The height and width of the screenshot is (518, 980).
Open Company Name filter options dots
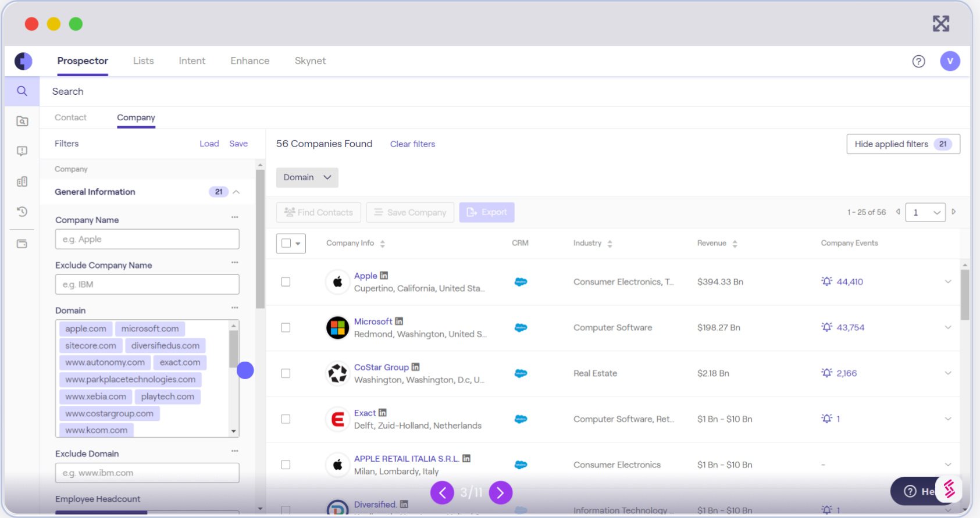(234, 217)
